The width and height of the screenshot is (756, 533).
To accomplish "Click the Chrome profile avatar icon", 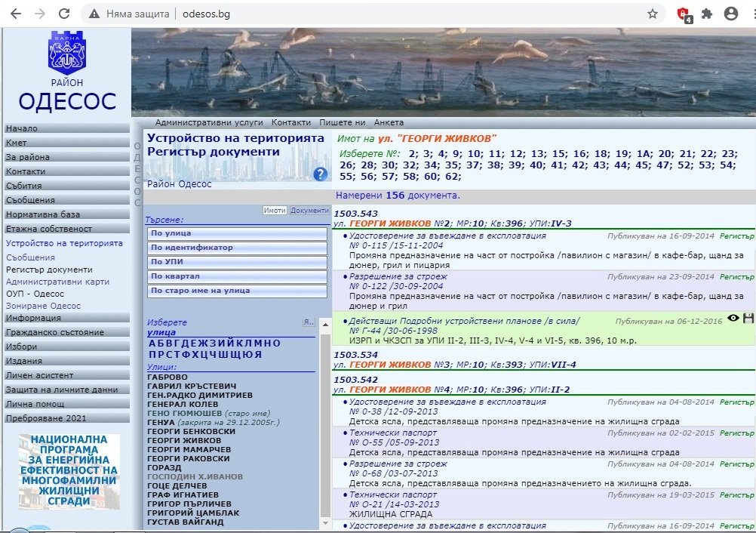I will (x=730, y=14).
